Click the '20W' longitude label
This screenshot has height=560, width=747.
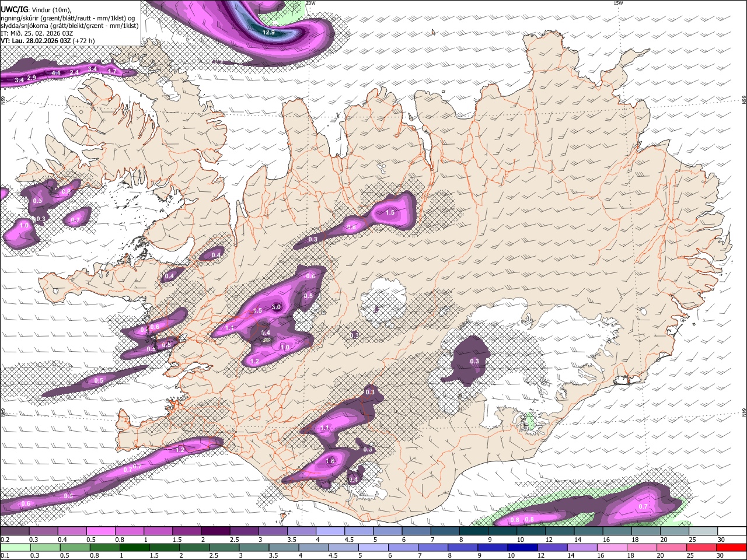[x=310, y=3]
